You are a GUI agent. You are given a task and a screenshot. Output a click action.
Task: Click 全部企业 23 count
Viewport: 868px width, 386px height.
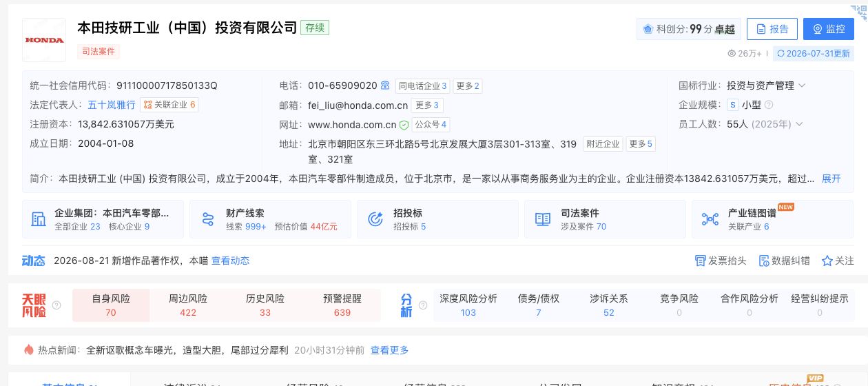[x=77, y=227]
